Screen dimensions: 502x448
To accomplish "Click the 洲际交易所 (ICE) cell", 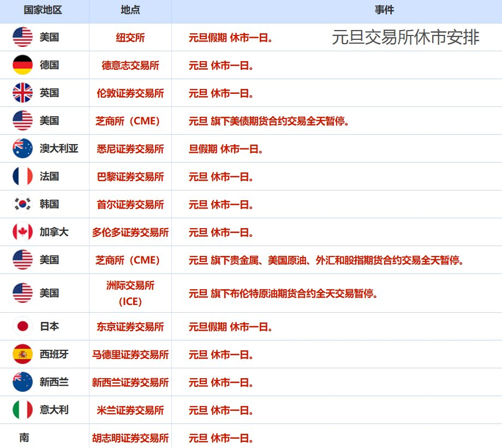I will click(x=130, y=293).
